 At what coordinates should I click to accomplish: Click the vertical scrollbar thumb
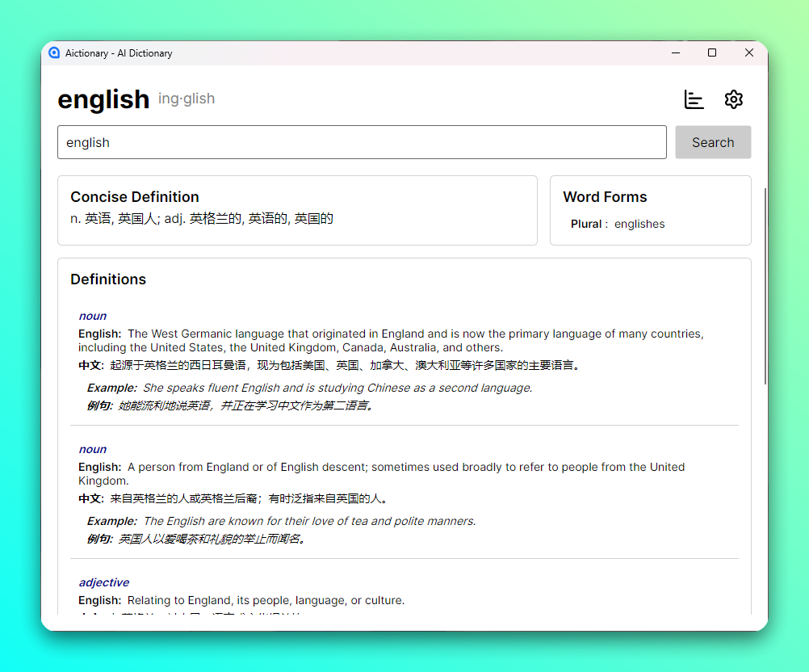tap(765, 287)
